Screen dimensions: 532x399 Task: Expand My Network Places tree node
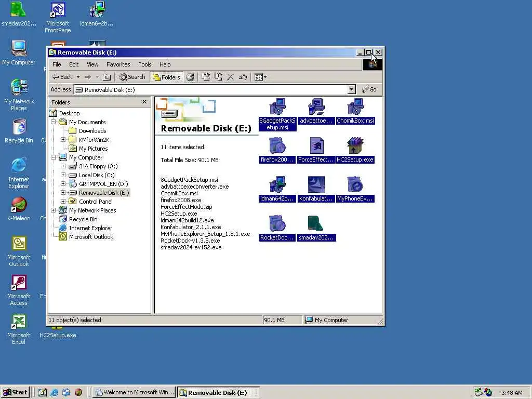pyautogui.click(x=54, y=210)
